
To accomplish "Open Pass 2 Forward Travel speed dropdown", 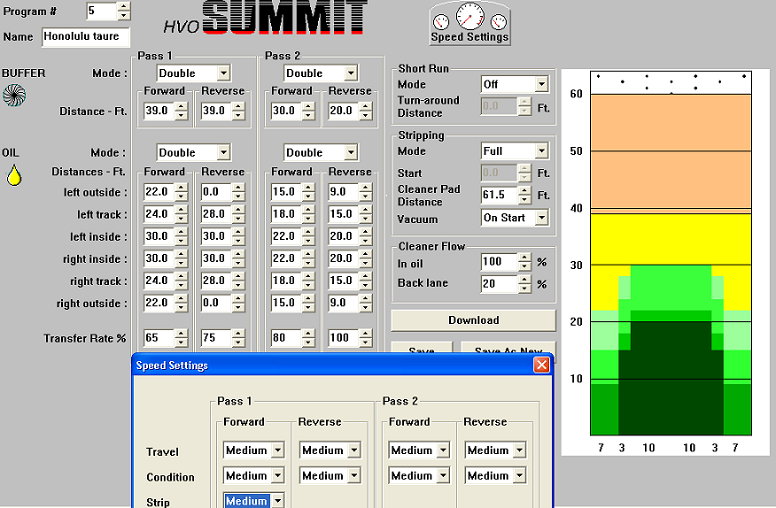I will tap(443, 450).
